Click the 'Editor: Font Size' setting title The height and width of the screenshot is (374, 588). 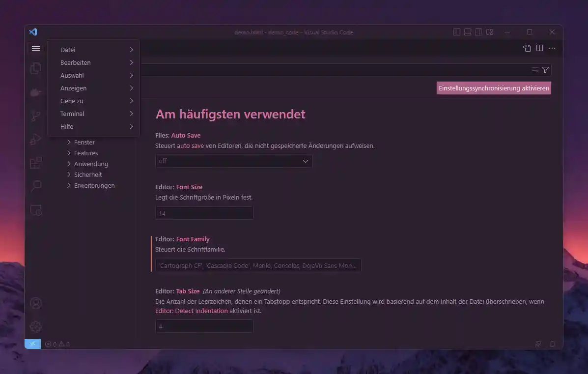(179, 187)
